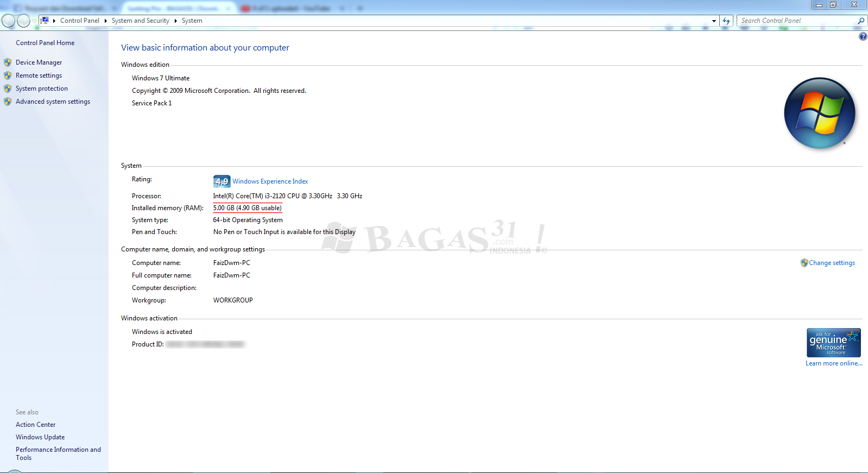Click the magnifier icon in search box
The image size is (868, 473).
click(861, 21)
